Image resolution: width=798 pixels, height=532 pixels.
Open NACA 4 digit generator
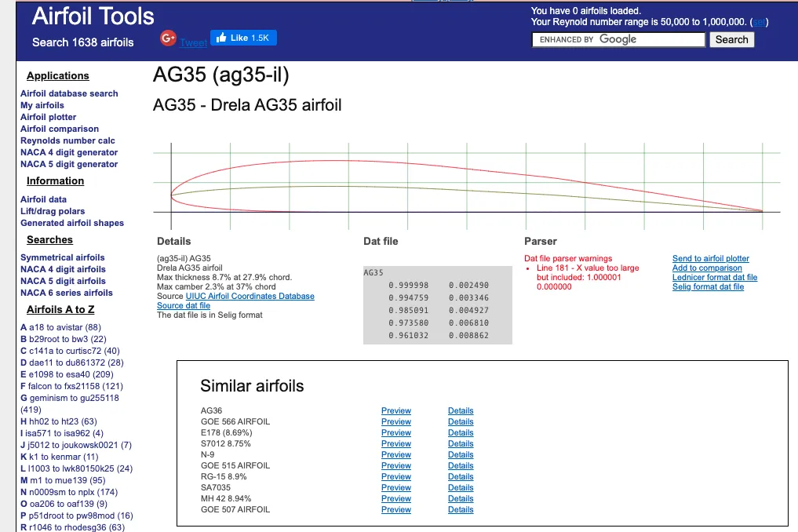[x=69, y=152]
